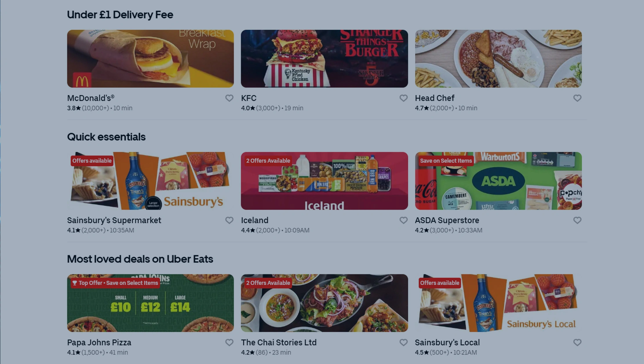The image size is (644, 364).
Task: Click '2 Offers Available' badge on Iceland
Action: (x=268, y=161)
